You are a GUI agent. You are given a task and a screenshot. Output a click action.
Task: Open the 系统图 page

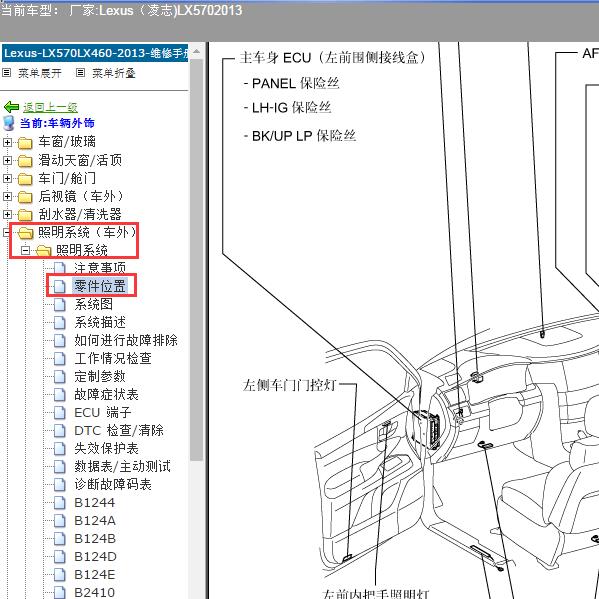pyautogui.click(x=94, y=304)
